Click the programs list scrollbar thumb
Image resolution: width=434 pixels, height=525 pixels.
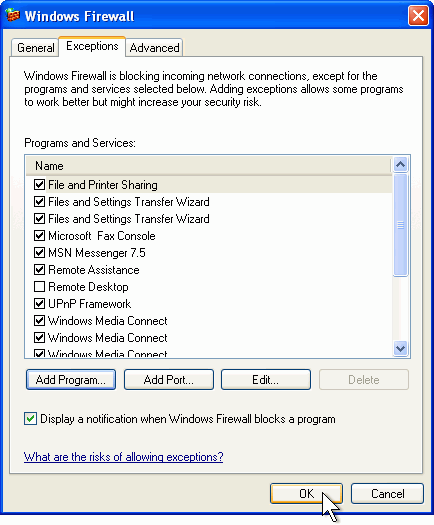(401, 225)
